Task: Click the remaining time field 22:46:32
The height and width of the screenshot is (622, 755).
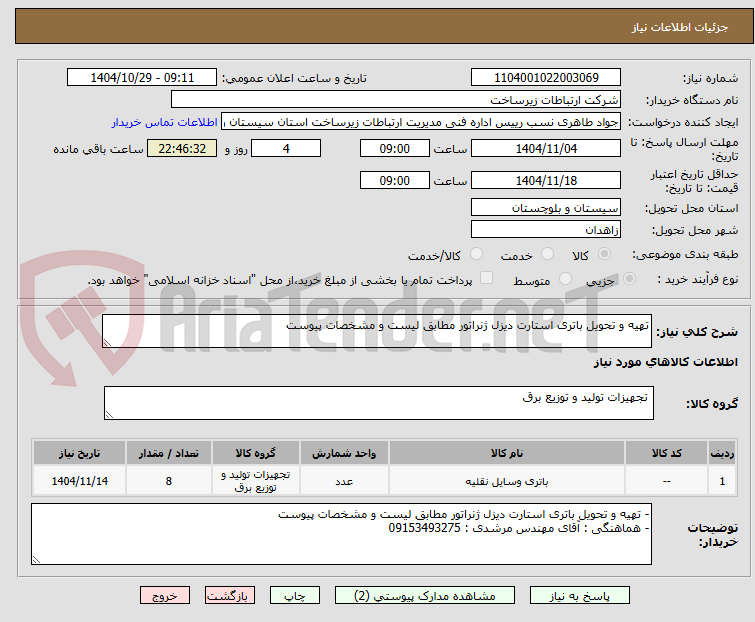Action: 182,148
